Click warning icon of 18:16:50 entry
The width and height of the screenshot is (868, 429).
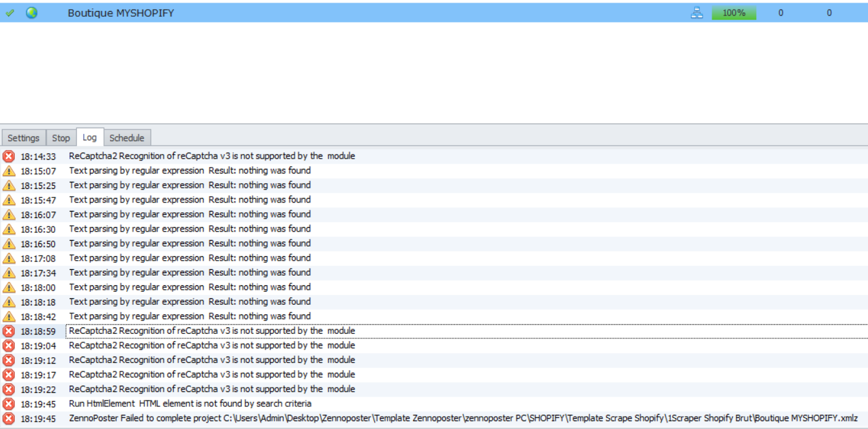coord(8,243)
